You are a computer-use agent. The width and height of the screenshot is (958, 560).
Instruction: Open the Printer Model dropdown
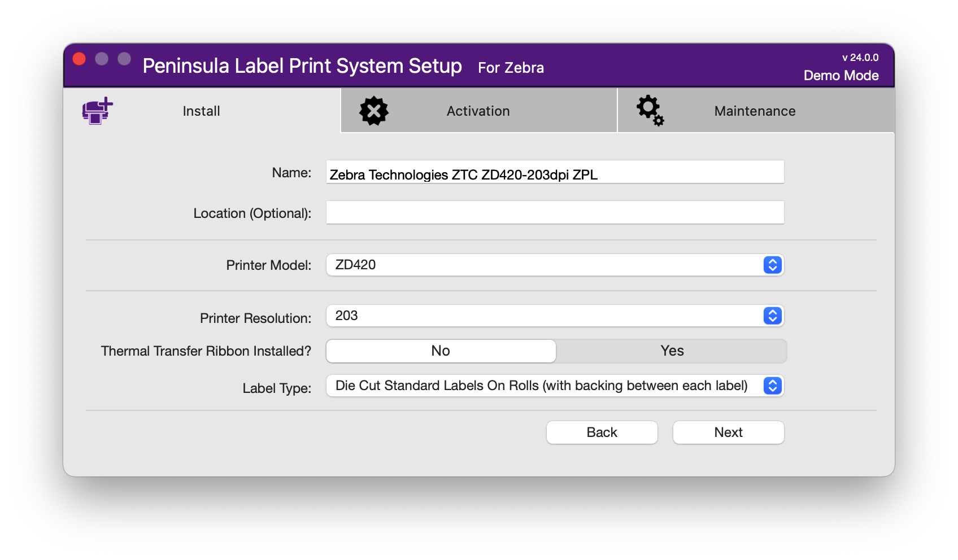coord(555,265)
